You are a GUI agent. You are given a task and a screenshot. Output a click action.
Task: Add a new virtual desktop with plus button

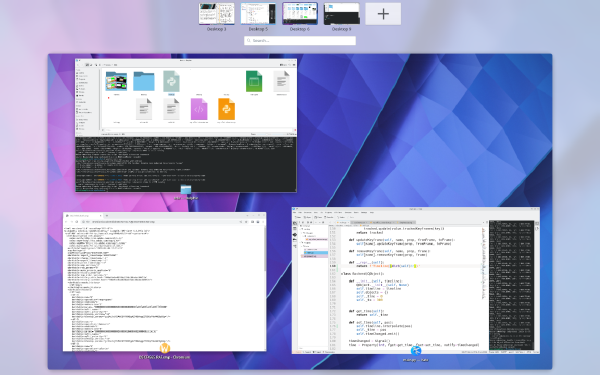tap(383, 14)
